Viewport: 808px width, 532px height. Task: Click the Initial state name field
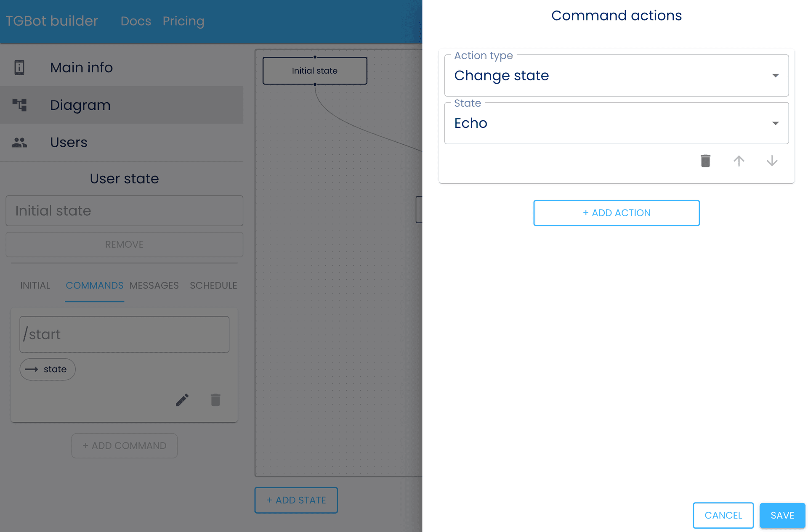124,211
